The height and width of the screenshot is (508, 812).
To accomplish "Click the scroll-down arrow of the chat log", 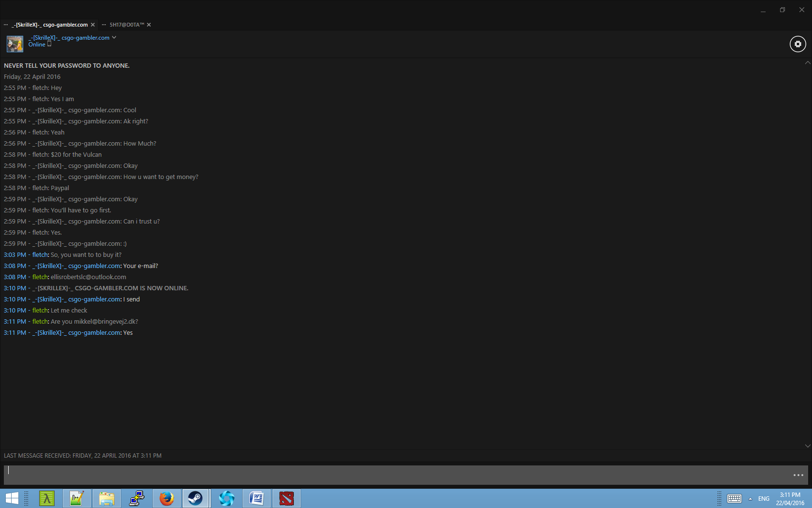I will pos(807,446).
